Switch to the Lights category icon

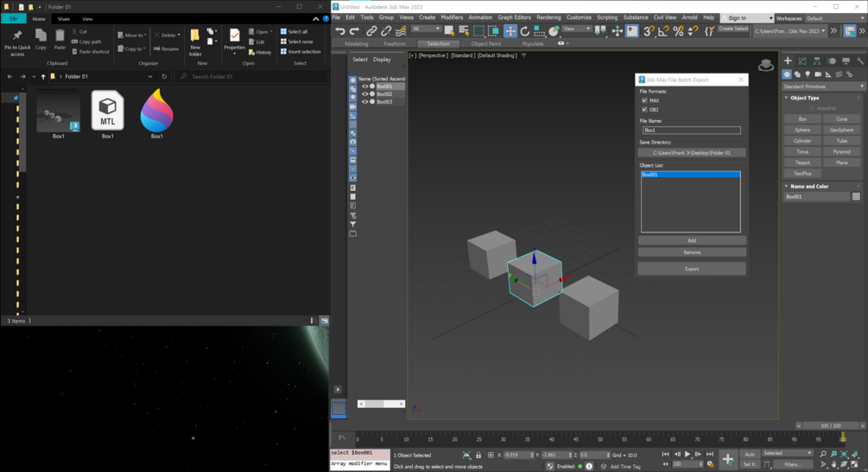click(x=808, y=74)
